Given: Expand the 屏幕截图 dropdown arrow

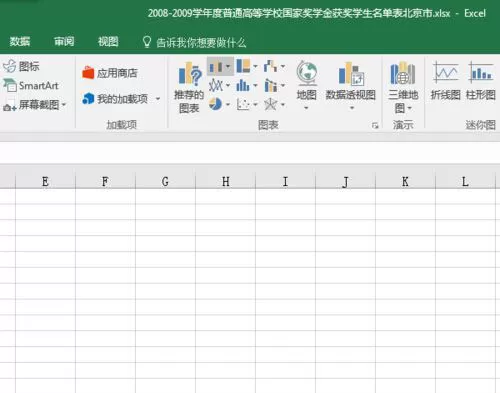Looking at the screenshot, I should coord(64,105).
